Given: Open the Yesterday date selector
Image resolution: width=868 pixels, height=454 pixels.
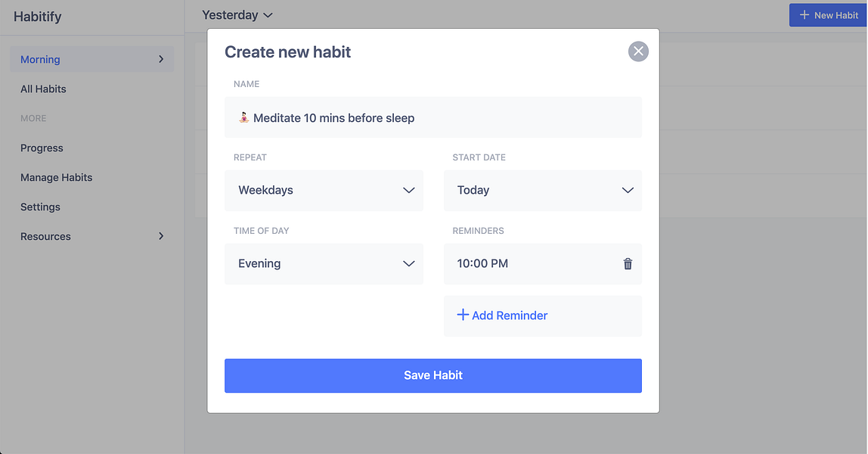Looking at the screenshot, I should coord(237,14).
